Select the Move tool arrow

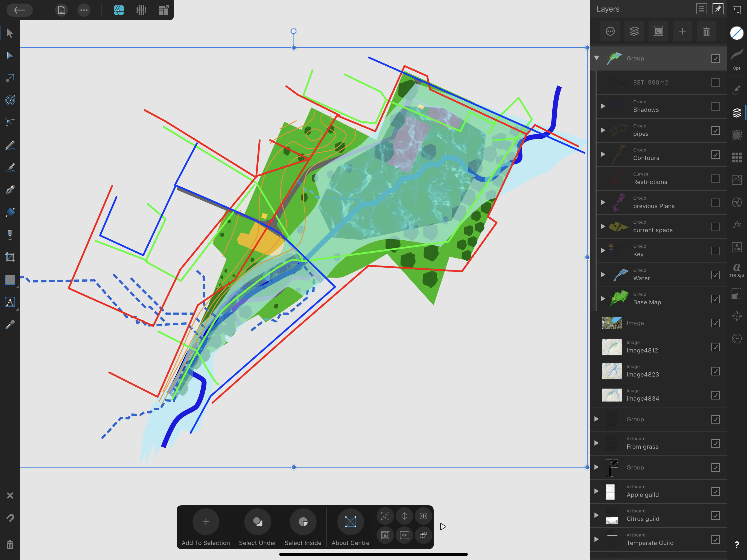(x=10, y=33)
